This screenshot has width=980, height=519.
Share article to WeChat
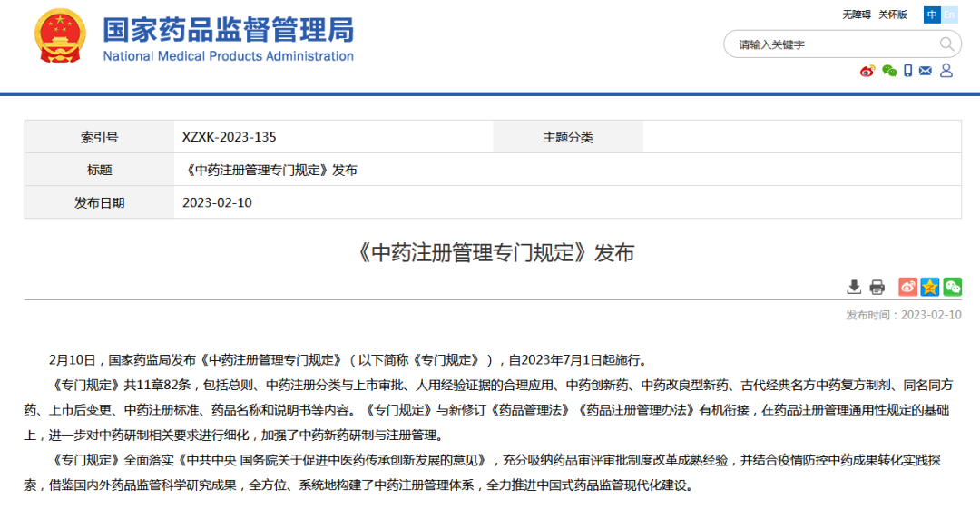click(952, 287)
